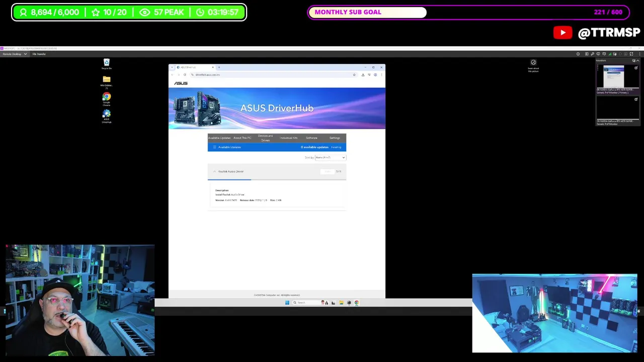This screenshot has width=644, height=362.
Task: Pop out the primary monitor view icon
Action: click(x=636, y=68)
